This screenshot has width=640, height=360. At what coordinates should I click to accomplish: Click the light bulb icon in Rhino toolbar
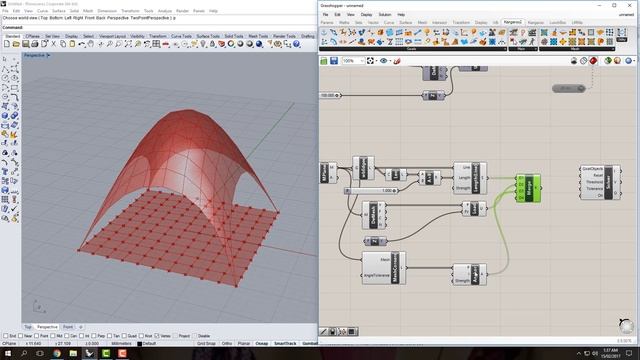(x=203, y=44)
